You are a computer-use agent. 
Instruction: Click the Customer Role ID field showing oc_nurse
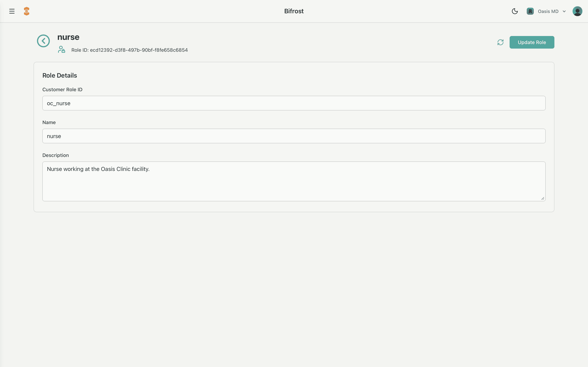(x=294, y=103)
